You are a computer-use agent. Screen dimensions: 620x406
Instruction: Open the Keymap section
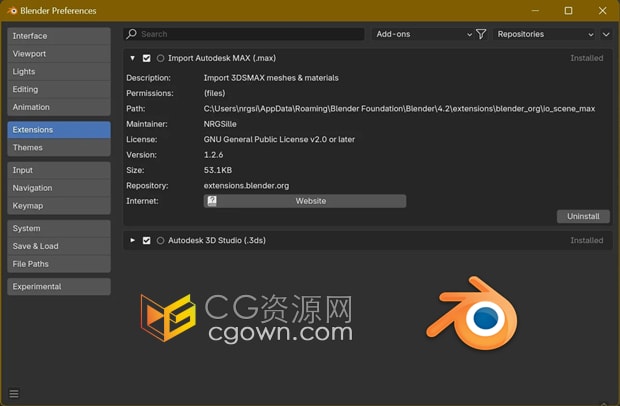(59, 206)
